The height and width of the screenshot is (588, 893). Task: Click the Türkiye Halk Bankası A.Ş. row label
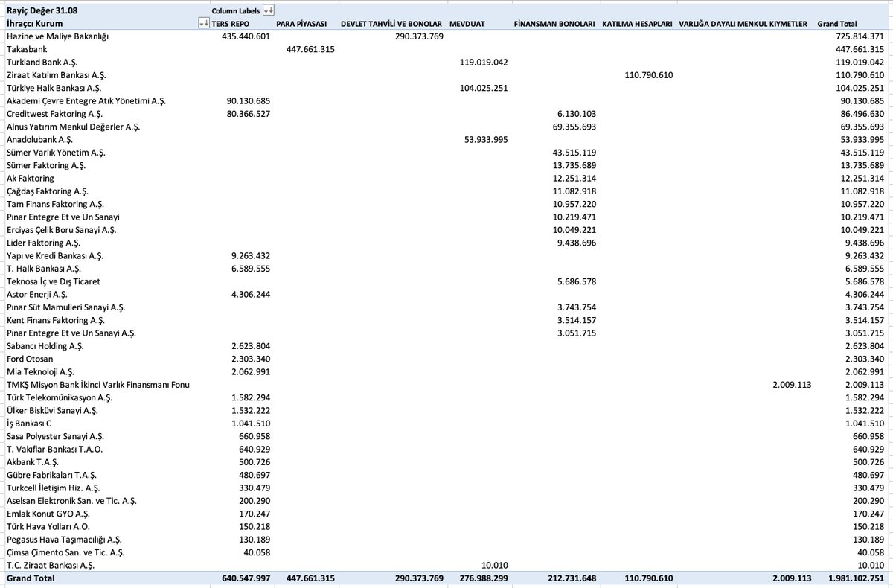tap(54, 88)
